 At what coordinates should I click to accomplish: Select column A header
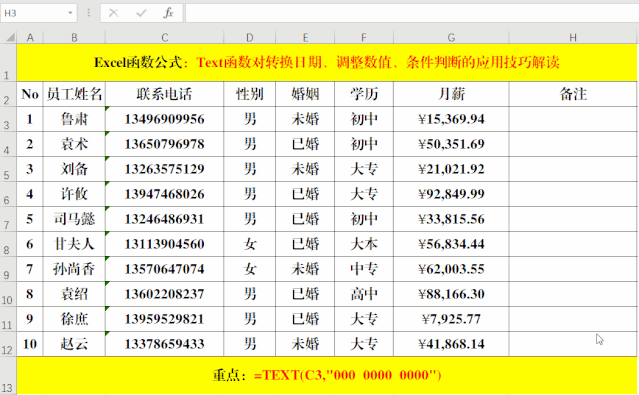pos(30,38)
